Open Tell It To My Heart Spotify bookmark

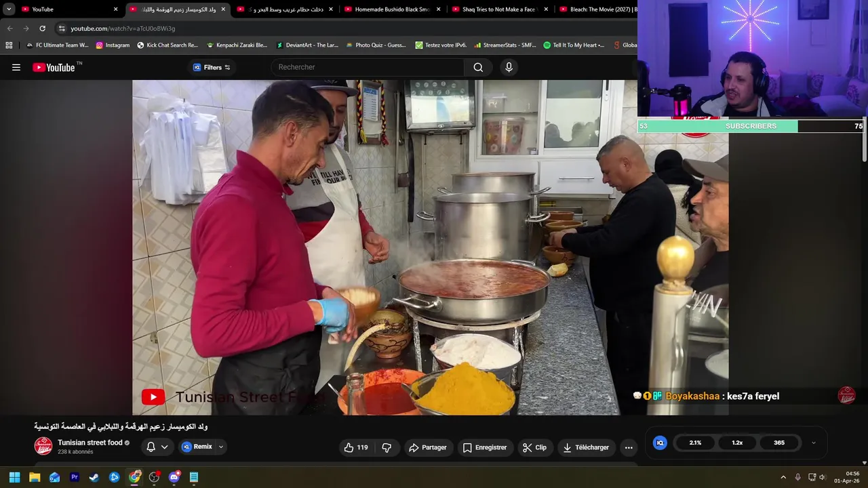click(574, 45)
